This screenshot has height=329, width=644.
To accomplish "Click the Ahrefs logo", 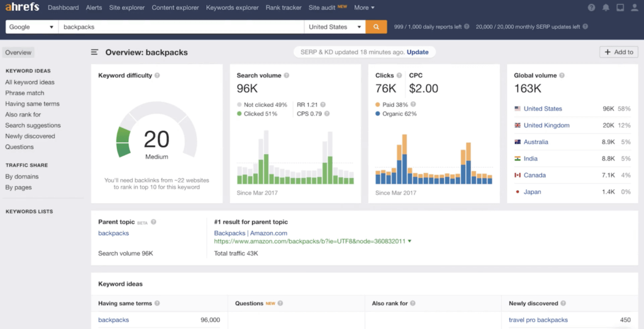I will pyautogui.click(x=22, y=8).
